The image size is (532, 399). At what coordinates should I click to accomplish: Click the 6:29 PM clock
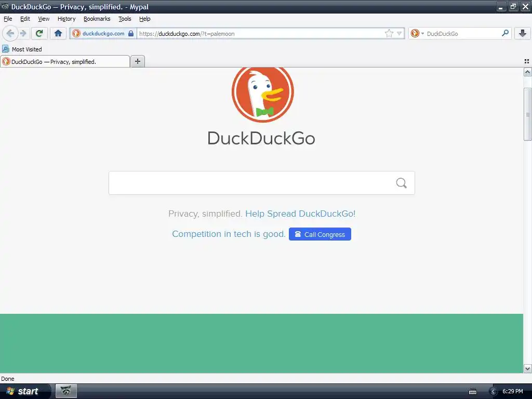[x=513, y=391]
